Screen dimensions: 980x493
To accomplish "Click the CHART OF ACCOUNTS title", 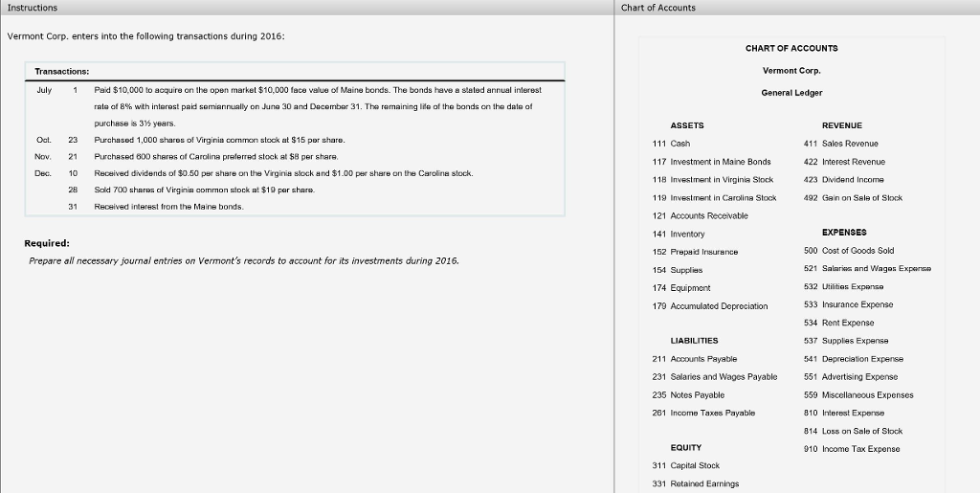I will [791, 48].
